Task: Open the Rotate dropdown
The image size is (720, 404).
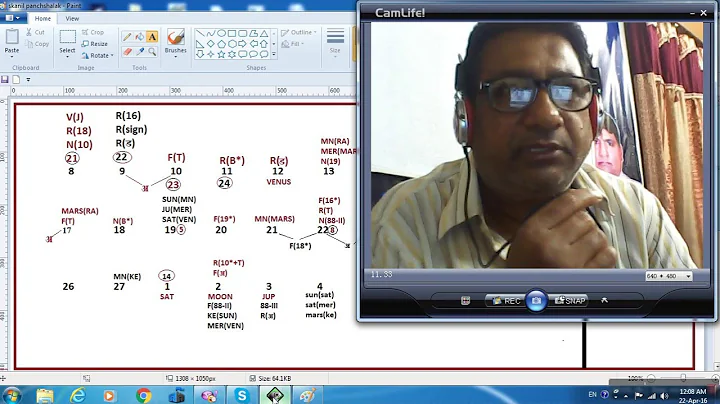Action: (x=97, y=56)
